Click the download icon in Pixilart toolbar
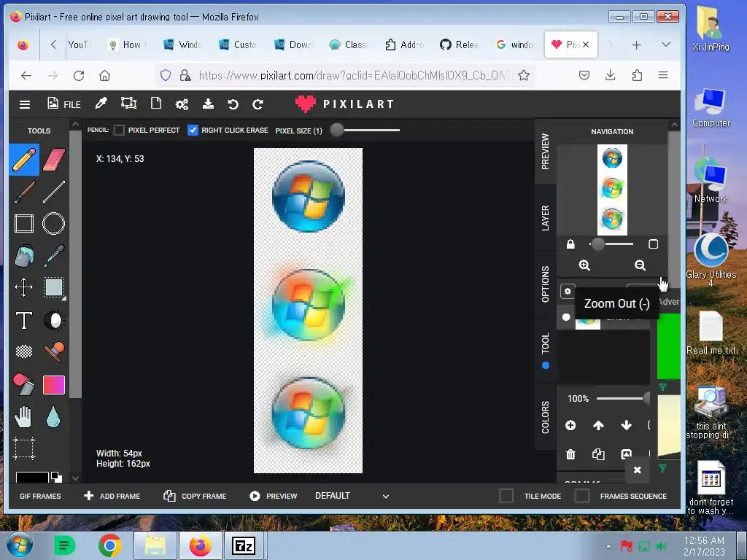This screenshot has width=747, height=560. (x=208, y=104)
